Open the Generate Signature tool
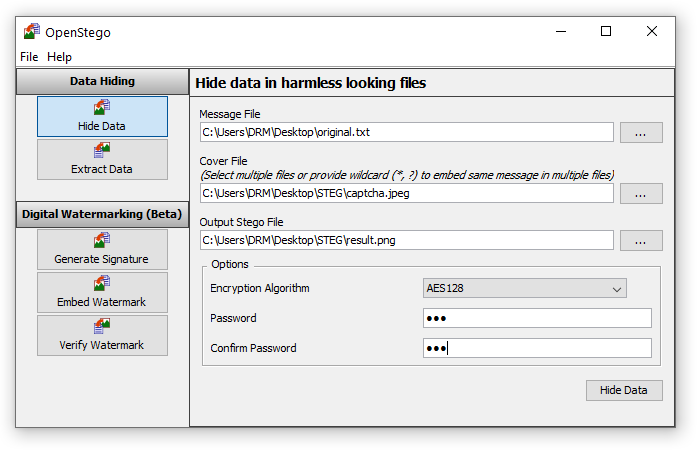Image resolution: width=698 pixels, height=452 pixels. [102, 249]
